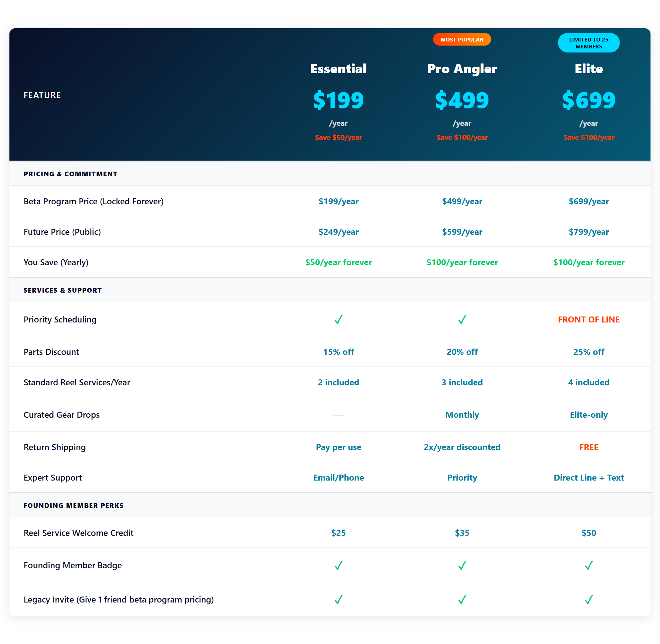Click the Essential Curated Gear Drops dash
The height and width of the screenshot is (644, 660).
coord(338,416)
